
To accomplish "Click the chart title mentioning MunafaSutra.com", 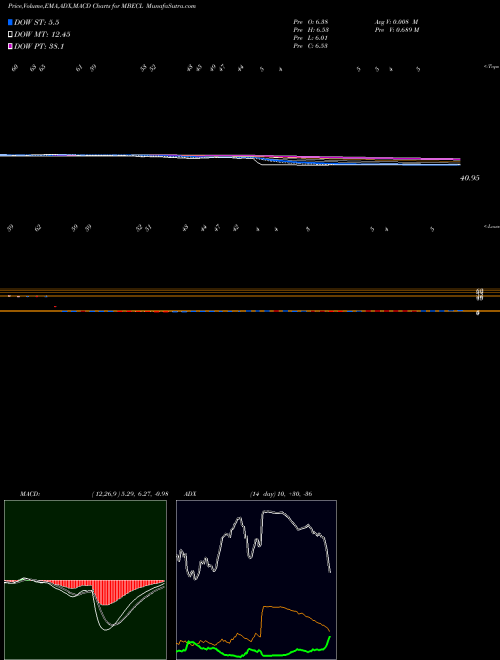I will [x=102, y=6].
